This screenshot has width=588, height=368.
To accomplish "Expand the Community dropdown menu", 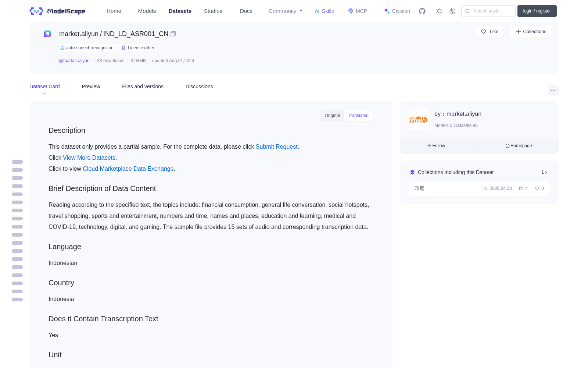I will click(x=286, y=11).
